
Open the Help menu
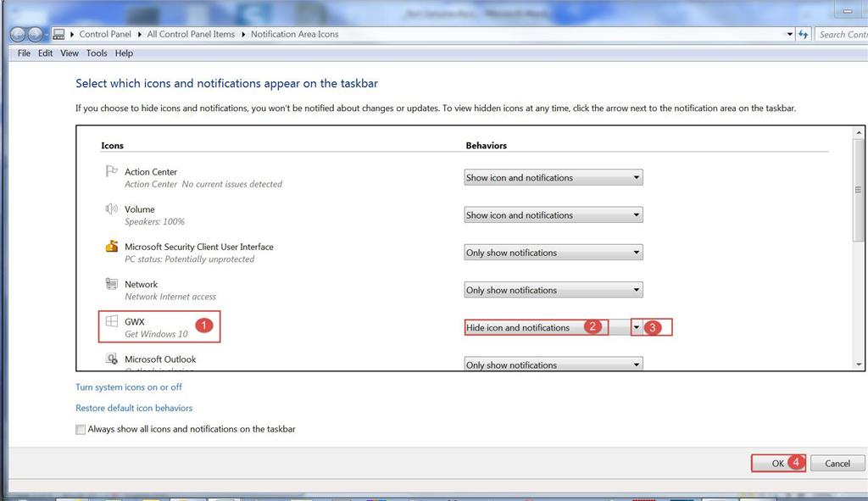(124, 53)
